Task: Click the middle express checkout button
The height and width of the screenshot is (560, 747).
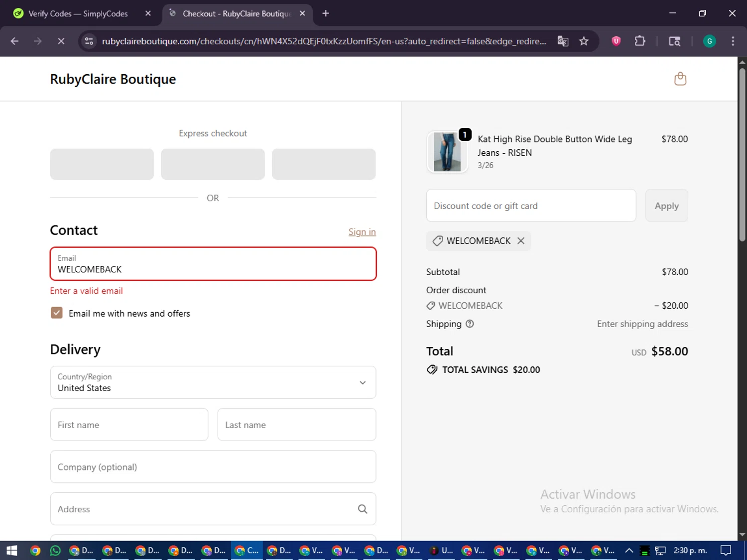Action: (x=213, y=164)
